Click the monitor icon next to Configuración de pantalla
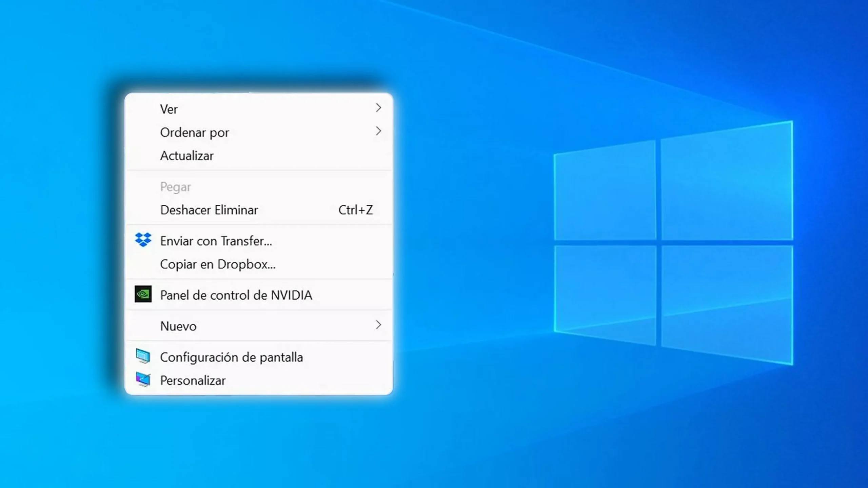 tap(144, 357)
